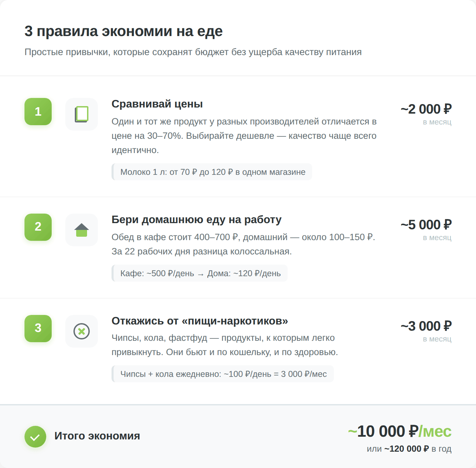Click the home food house icon
Image resolution: width=476 pixels, height=468 pixels.
(x=82, y=230)
